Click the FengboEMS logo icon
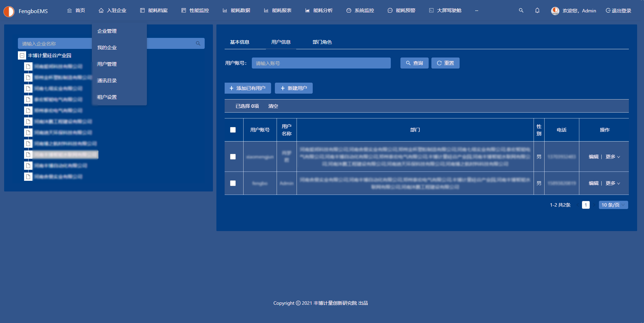The image size is (644, 323). coord(9,11)
